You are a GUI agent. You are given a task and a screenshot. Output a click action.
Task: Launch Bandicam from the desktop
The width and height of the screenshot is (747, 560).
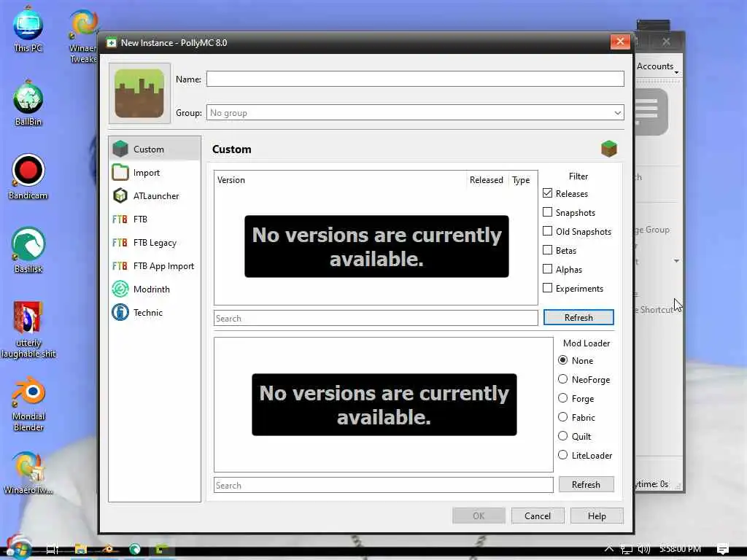[x=28, y=176]
